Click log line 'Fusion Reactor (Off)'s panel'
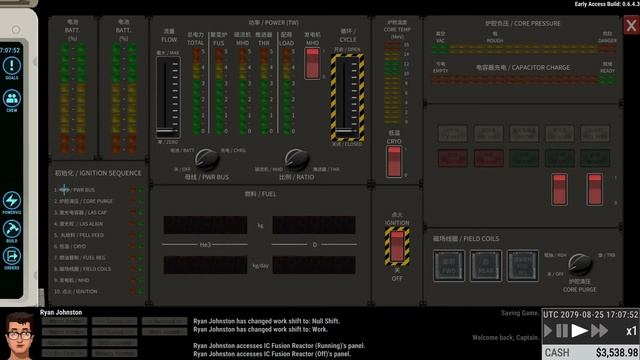The image size is (640, 360). coord(272,354)
